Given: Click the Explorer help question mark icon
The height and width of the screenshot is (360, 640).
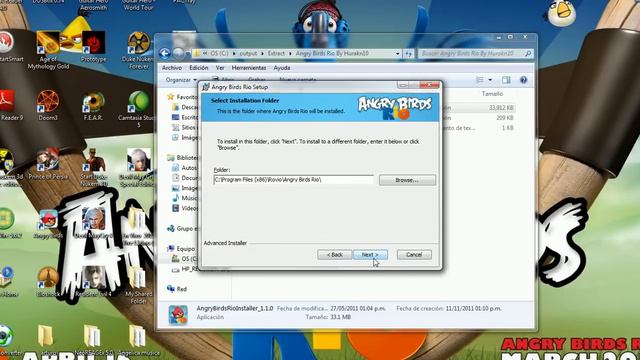Looking at the screenshot, I should (x=524, y=80).
